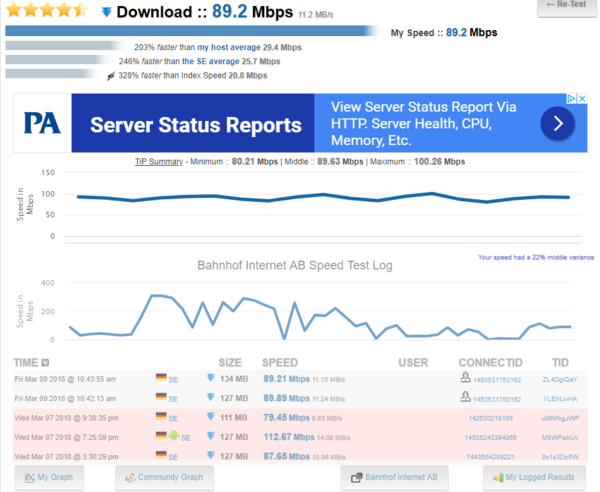Click the download arrow beside 111 MB
The width and height of the screenshot is (600, 492).
coord(210,417)
